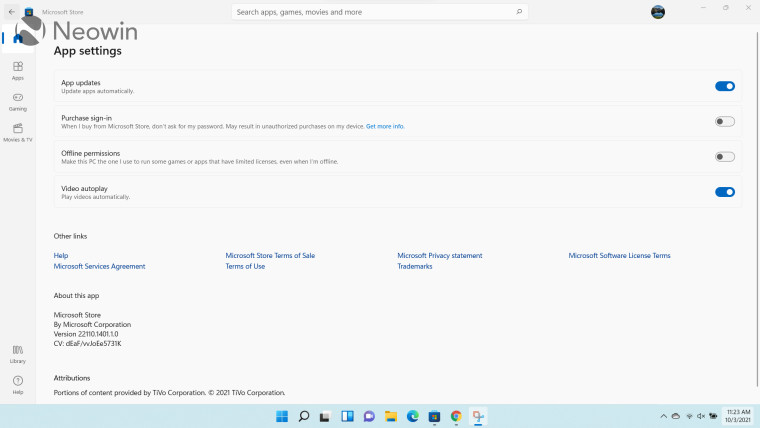Viewport: 760px width, 428px height.
Task: Open Microsoft Software License Terms link
Action: tap(619, 255)
